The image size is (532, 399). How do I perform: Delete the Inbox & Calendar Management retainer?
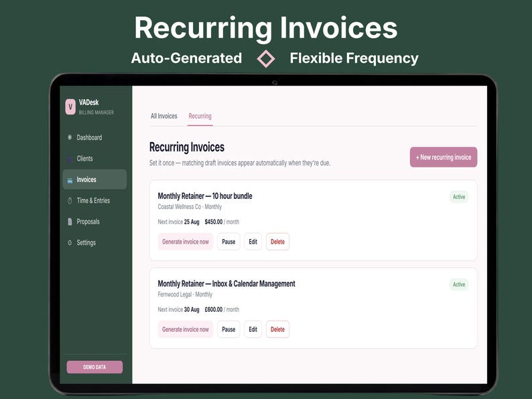[277, 329]
